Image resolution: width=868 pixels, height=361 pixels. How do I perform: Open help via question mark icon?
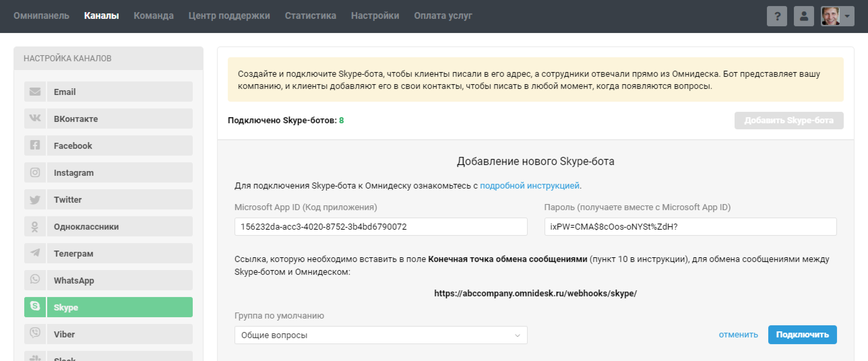(777, 16)
